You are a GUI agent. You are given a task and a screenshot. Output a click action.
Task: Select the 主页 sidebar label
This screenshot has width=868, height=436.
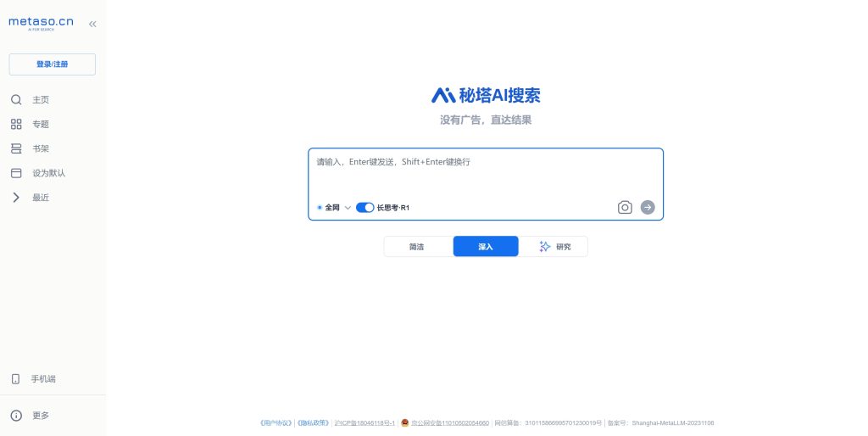pyautogui.click(x=41, y=100)
